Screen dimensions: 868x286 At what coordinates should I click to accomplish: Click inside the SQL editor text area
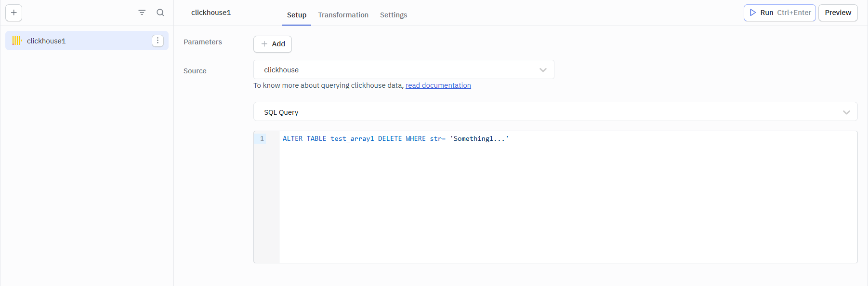click(567, 198)
